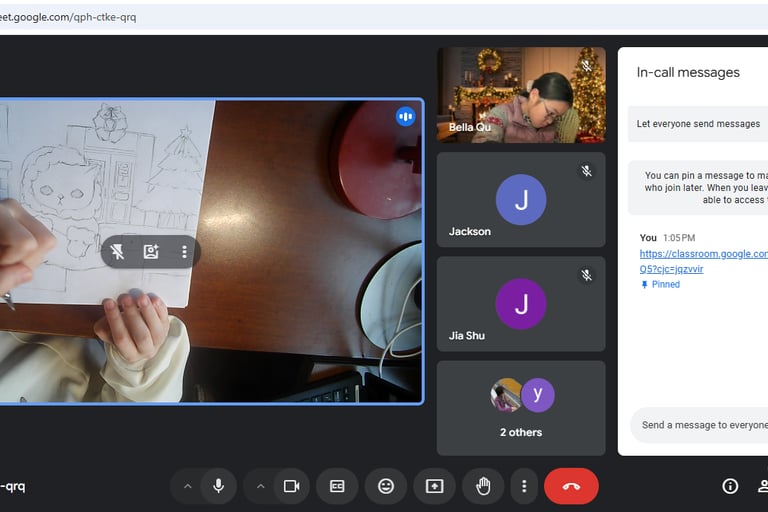Screen dimensions: 768x512
Task: Open the emoji reactions button
Action: (386, 486)
